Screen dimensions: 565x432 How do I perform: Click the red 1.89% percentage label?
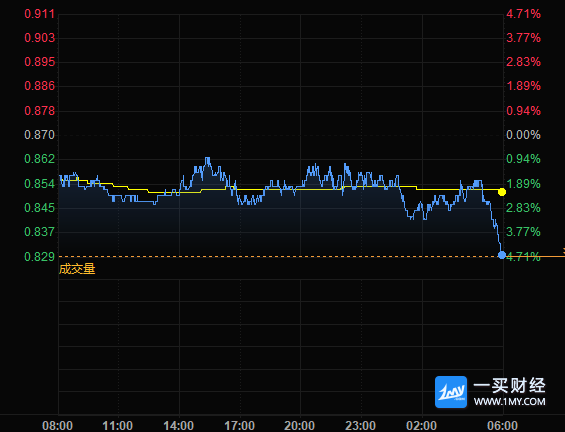click(523, 86)
